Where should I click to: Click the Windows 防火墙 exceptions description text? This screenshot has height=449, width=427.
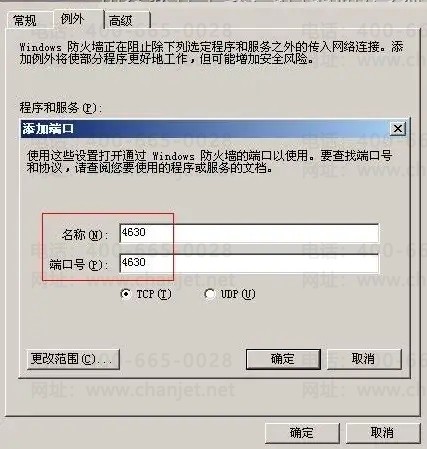211,53
